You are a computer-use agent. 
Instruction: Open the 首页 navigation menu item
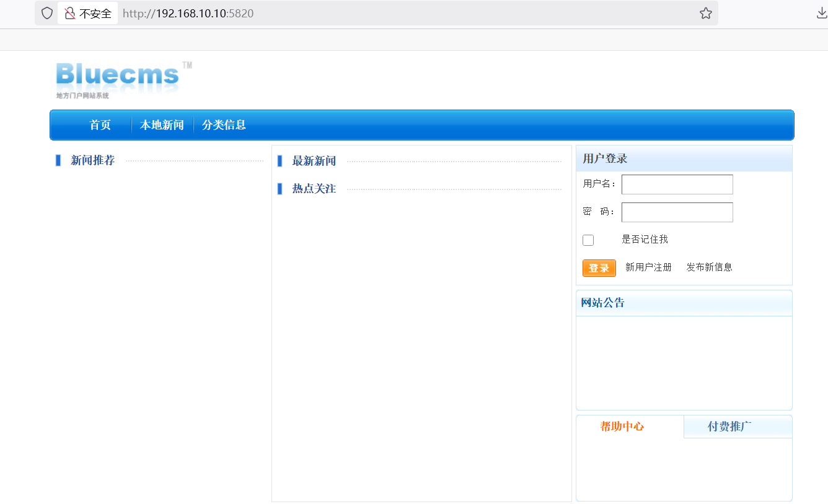tap(100, 125)
